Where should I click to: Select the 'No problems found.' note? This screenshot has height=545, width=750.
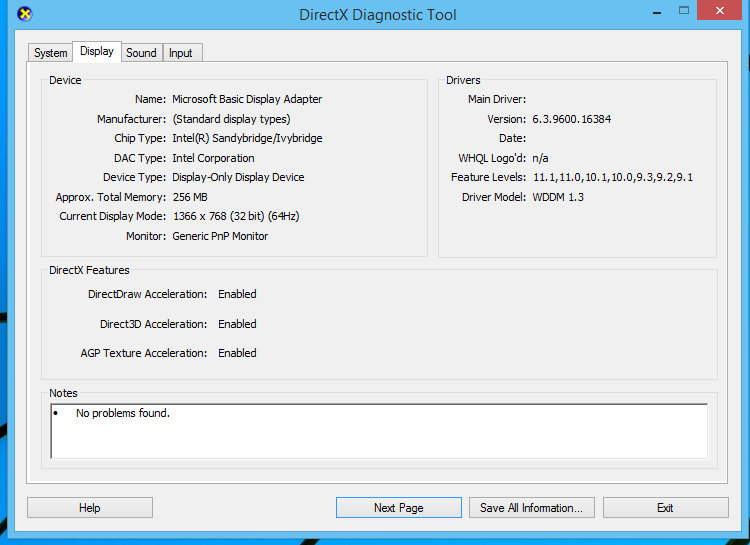tap(123, 413)
